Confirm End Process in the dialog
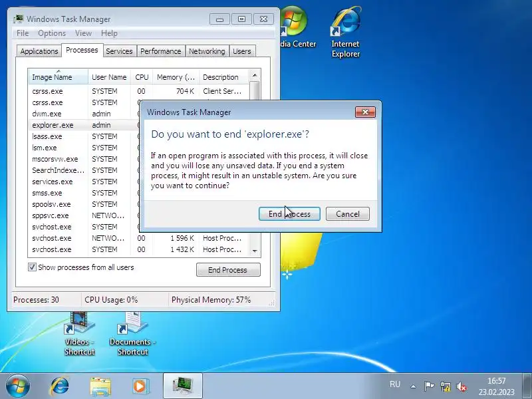Image resolution: width=532 pixels, height=399 pixels. pyautogui.click(x=289, y=213)
